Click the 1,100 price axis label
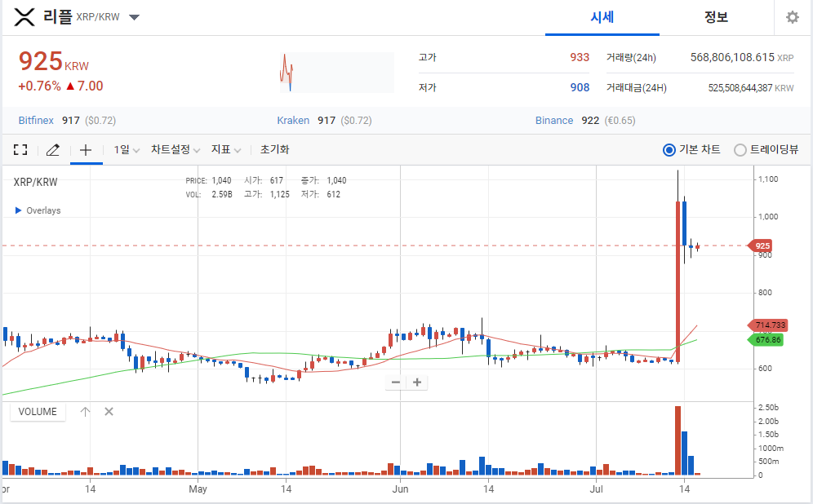Viewport: 813px width, 504px height. click(x=768, y=179)
